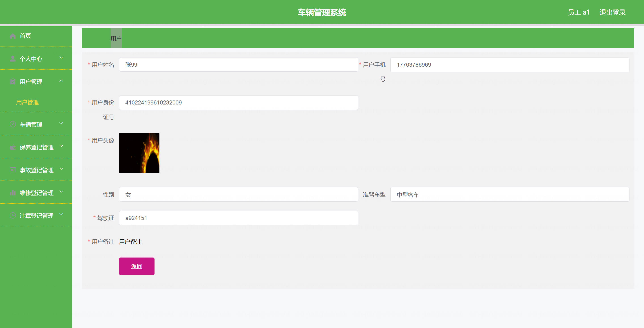
Task: Click the 员工 a1 account label
Action: 578,12
